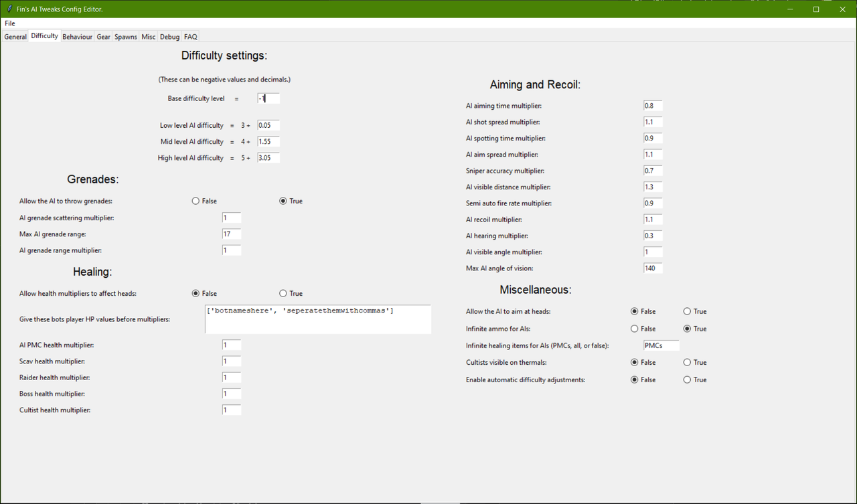The image size is (857, 504).
Task: Click the Max AI grenade range field
Action: click(231, 234)
